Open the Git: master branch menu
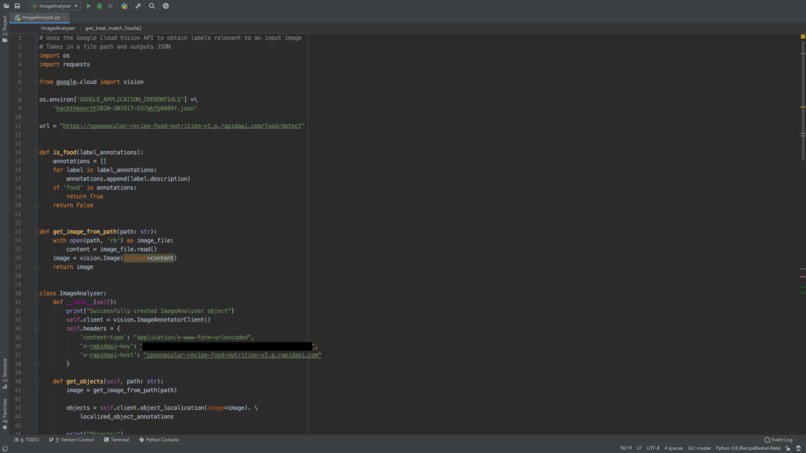The image size is (806, 453). pos(700,448)
